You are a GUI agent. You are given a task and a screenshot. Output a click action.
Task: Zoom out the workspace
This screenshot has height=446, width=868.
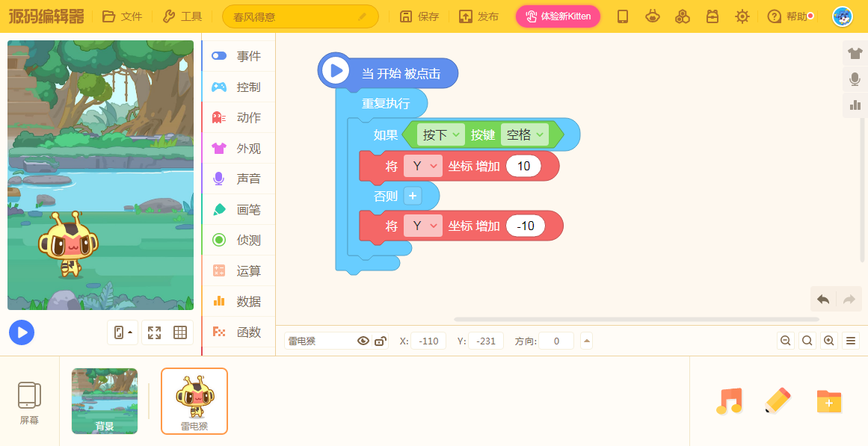(785, 341)
